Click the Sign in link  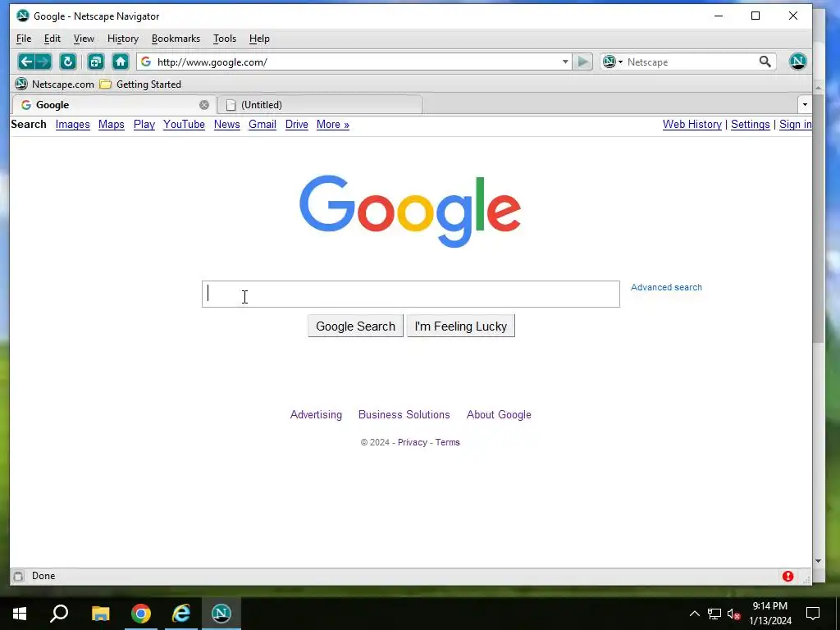(796, 125)
